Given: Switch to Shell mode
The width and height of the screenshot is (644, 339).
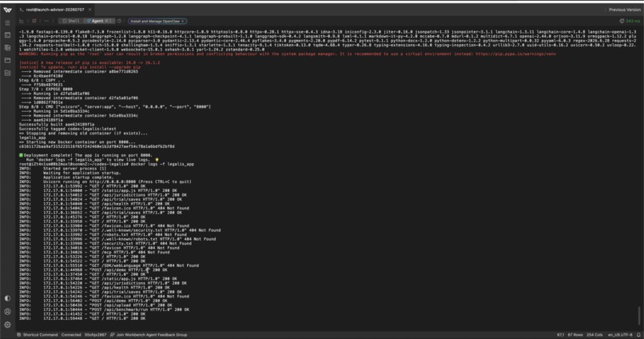Looking at the screenshot, I should tap(71, 21).
